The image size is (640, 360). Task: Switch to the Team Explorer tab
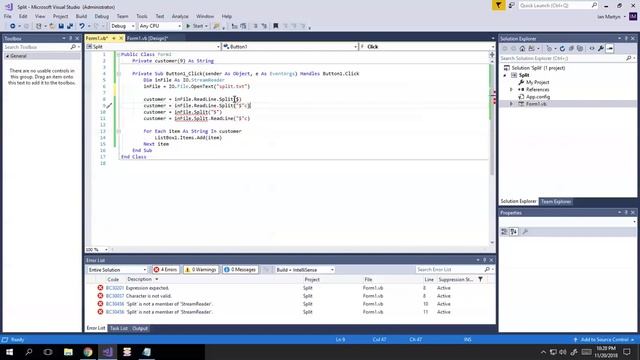click(556, 202)
